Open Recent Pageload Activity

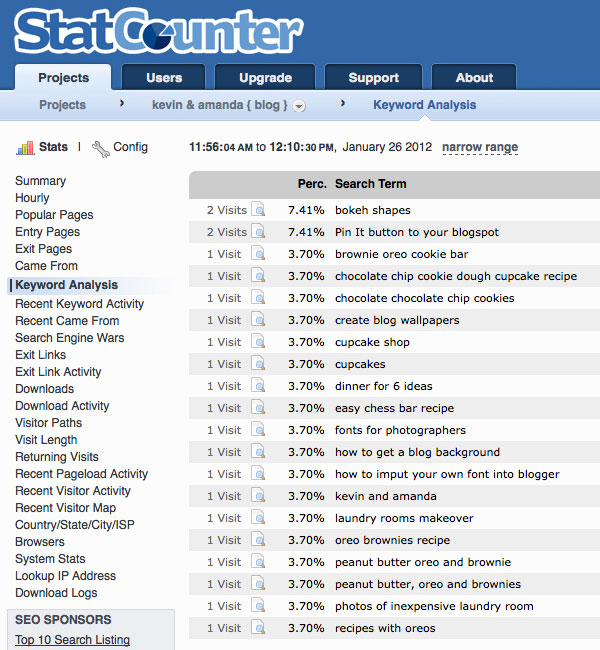coord(82,474)
